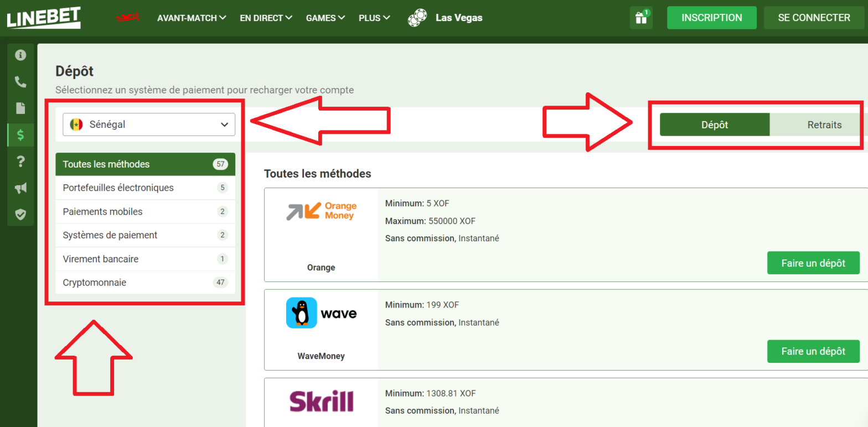
Task: Open the Sénégal country dropdown
Action: click(149, 124)
